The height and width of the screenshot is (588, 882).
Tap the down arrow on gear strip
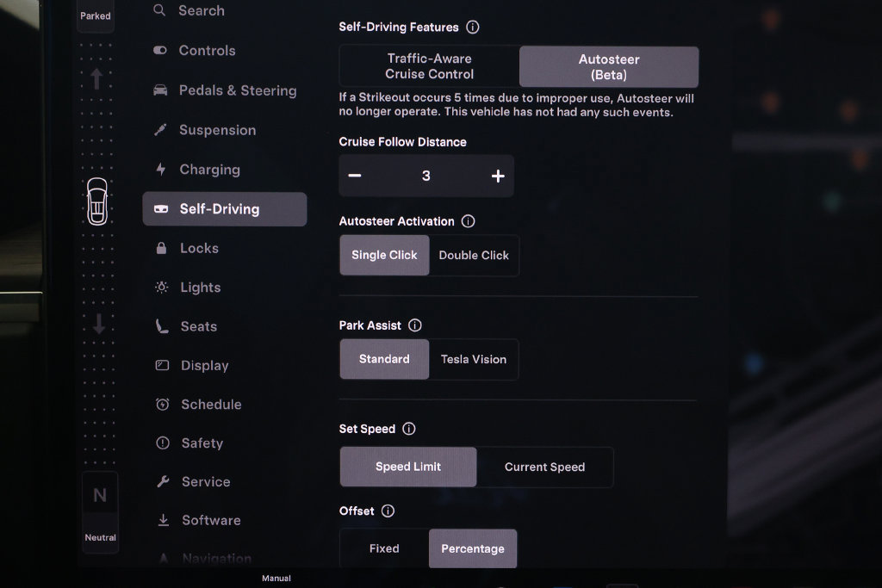tap(99, 324)
